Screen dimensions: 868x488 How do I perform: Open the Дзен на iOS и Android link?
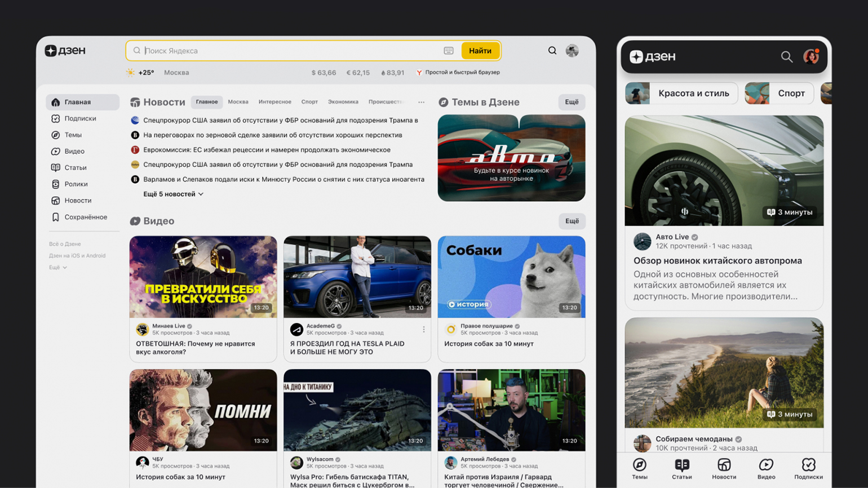[x=77, y=256]
